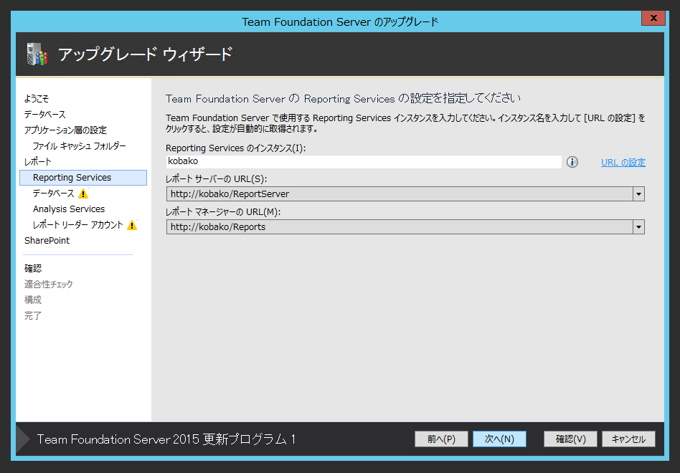The image size is (680, 473).
Task: Select ファイル キャッシュ フォルダー step
Action: [79, 146]
